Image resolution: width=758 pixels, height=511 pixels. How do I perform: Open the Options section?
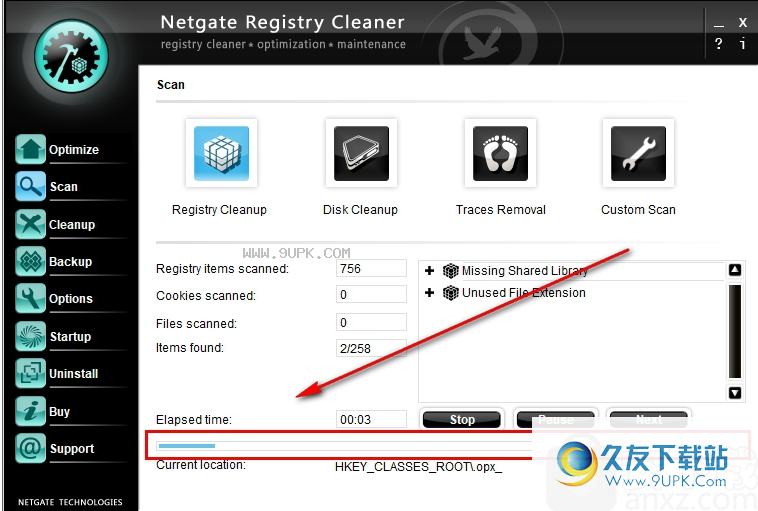click(x=71, y=299)
